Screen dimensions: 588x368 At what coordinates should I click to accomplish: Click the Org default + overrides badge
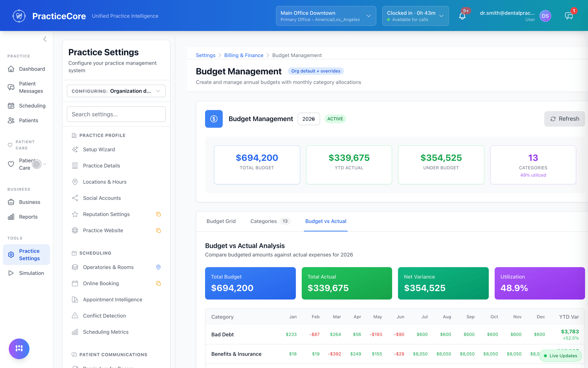pyautogui.click(x=315, y=71)
